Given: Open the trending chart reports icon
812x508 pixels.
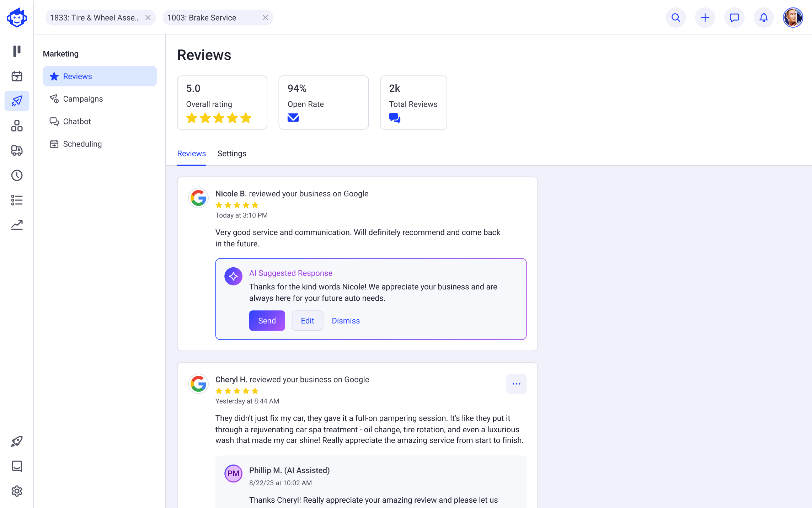Looking at the screenshot, I should (17, 225).
